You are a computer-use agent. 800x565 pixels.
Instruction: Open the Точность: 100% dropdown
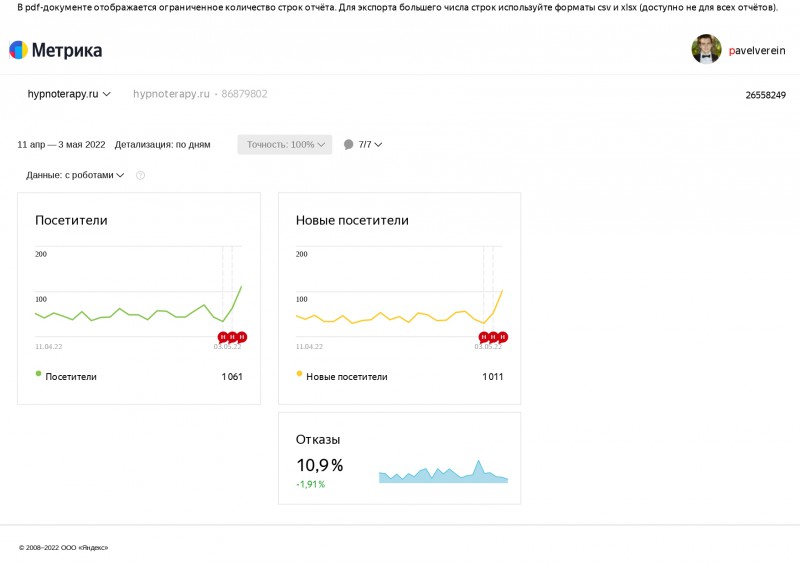[x=286, y=145]
